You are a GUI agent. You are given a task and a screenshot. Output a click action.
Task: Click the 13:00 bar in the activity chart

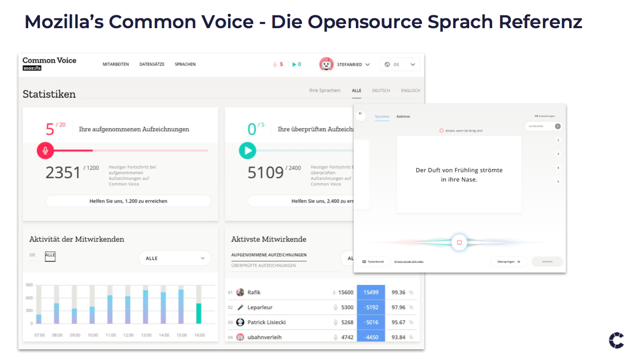[x=146, y=307]
